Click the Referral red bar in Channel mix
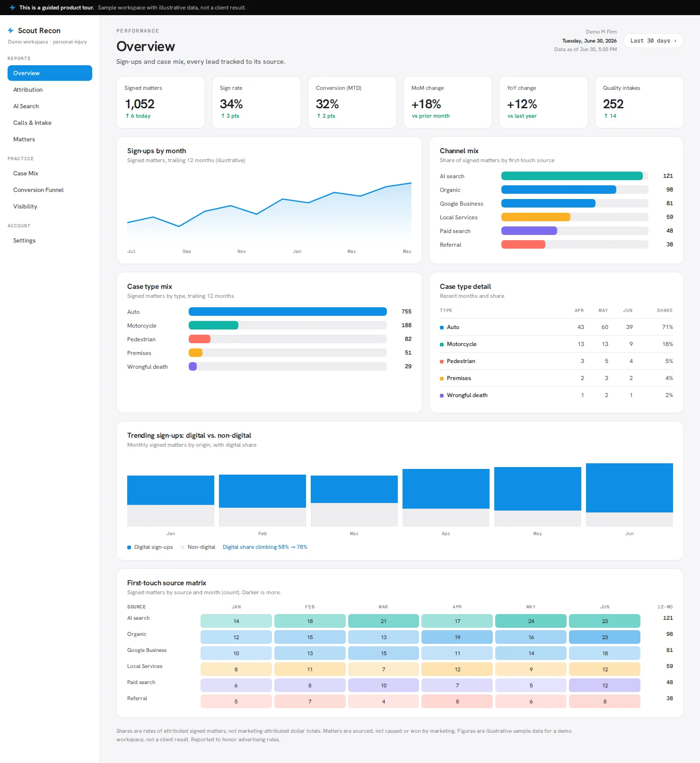This screenshot has height=763, width=700. pos(523,244)
